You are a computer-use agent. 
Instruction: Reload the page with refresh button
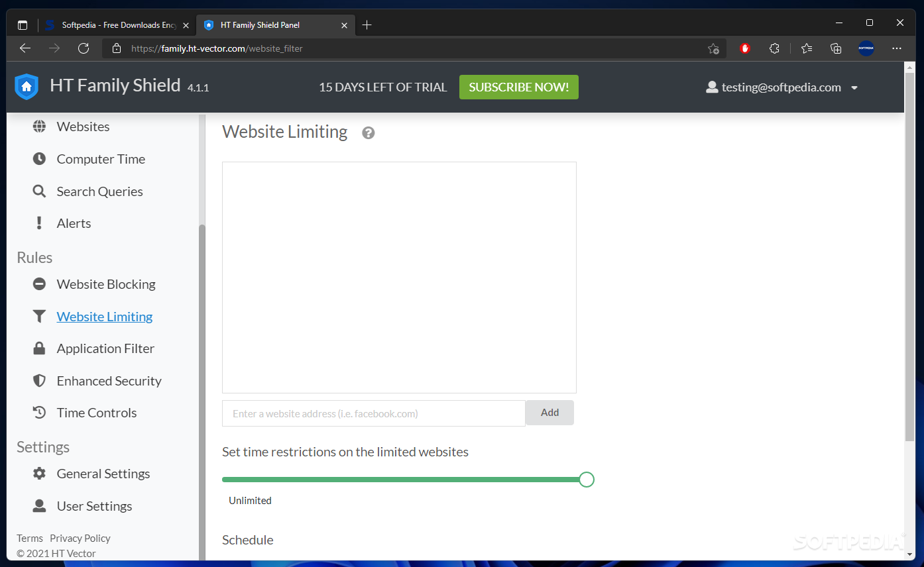tap(84, 48)
